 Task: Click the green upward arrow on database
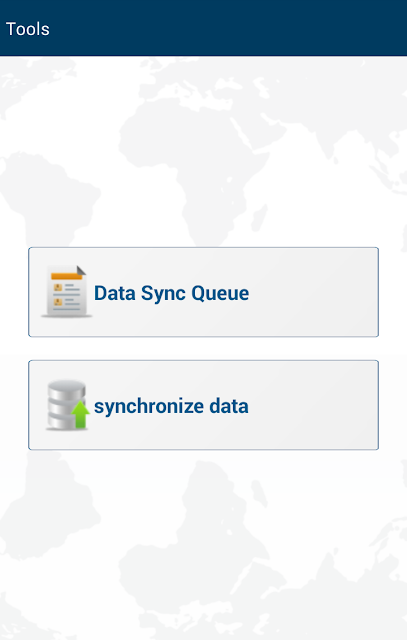[80, 414]
